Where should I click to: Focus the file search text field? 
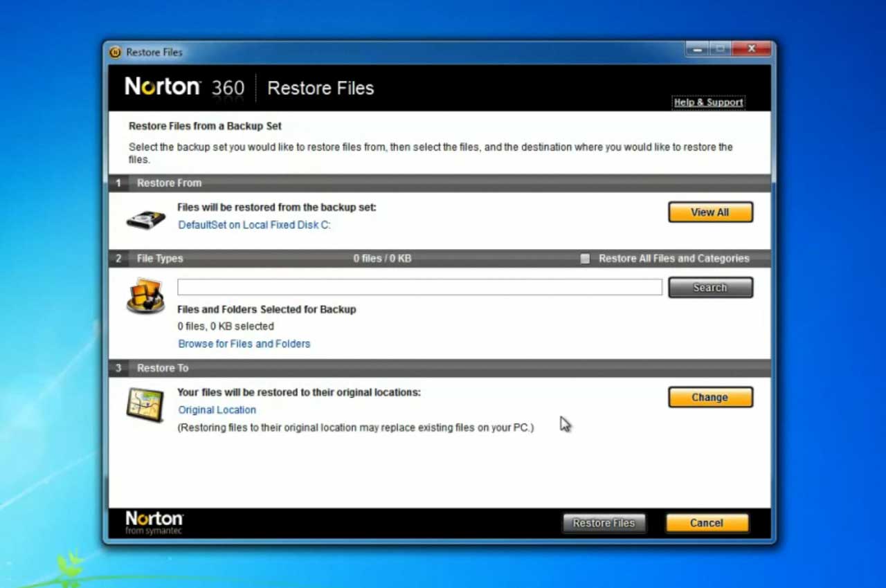tap(419, 287)
